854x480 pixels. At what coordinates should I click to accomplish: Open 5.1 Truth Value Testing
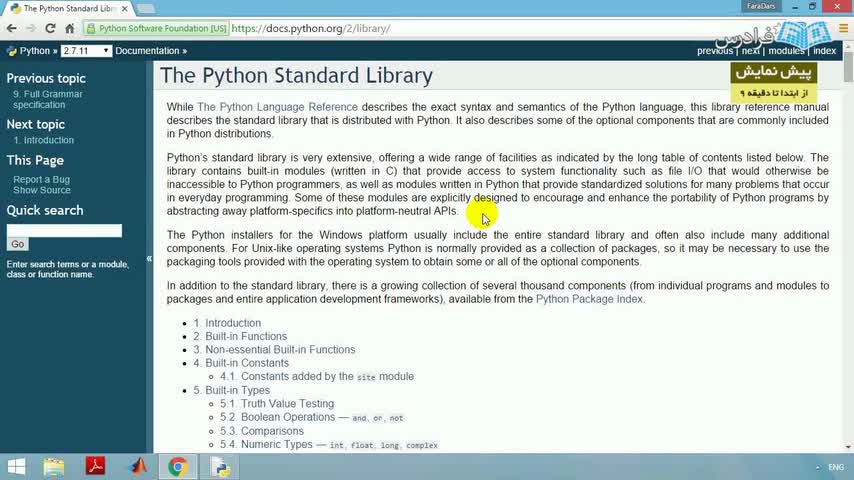pos(277,404)
